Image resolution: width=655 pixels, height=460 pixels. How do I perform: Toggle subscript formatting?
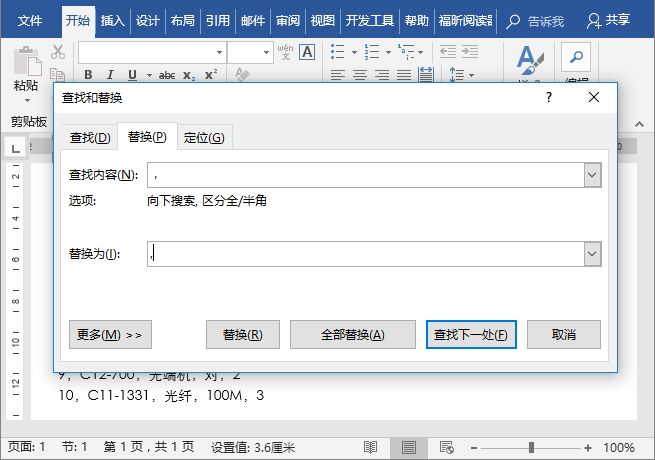(x=189, y=76)
